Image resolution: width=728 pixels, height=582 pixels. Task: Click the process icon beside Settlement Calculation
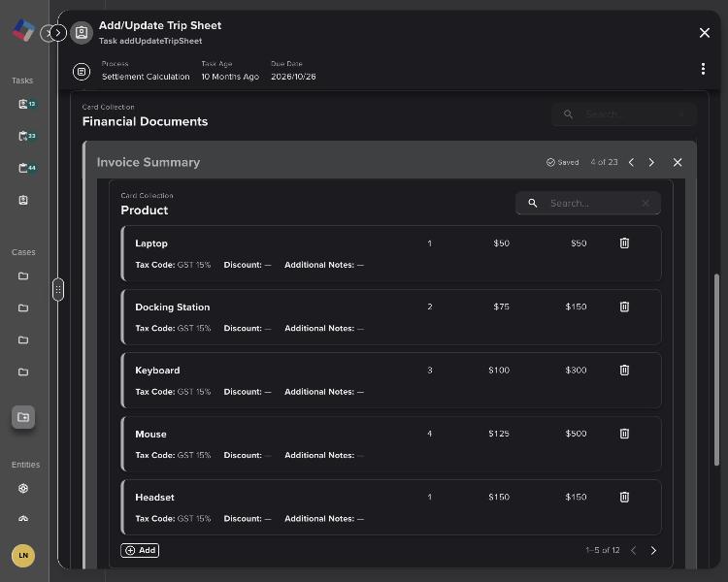(x=82, y=72)
